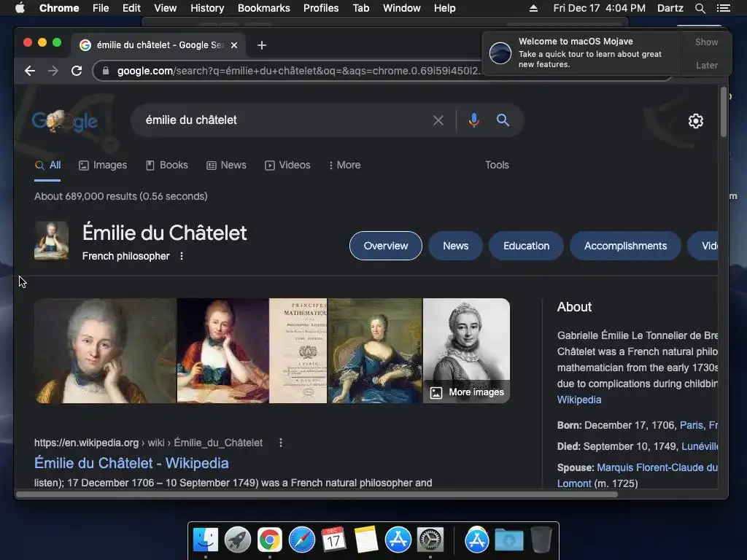Click the Paris link in Born info

(x=692, y=425)
